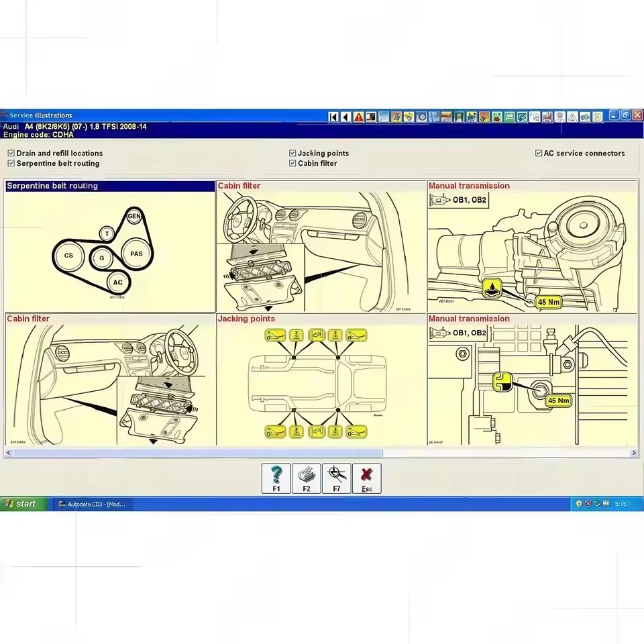Open the Windows start menu
This screenshot has height=644, width=644.
pos(24,504)
